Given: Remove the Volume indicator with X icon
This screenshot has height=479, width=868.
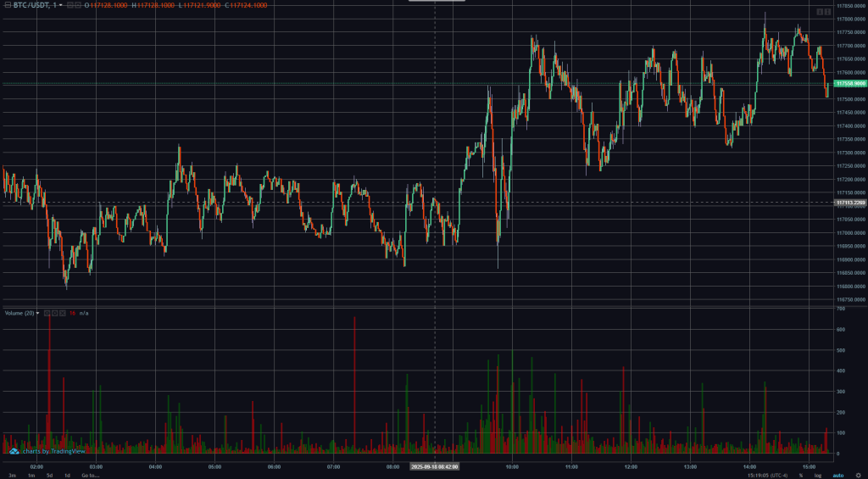Looking at the screenshot, I should 61,313.
